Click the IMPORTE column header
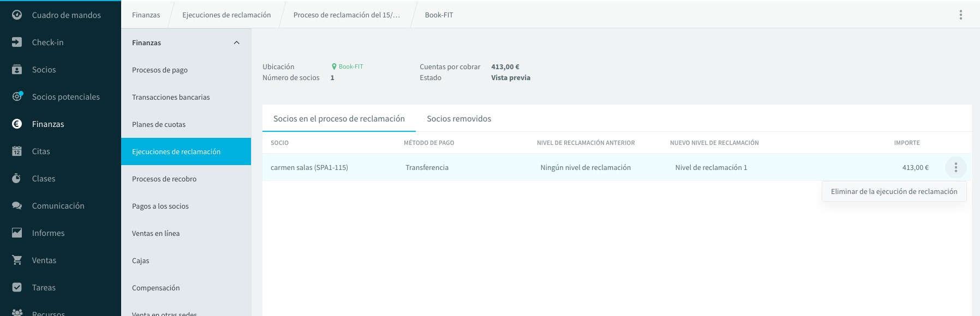 pos(907,143)
